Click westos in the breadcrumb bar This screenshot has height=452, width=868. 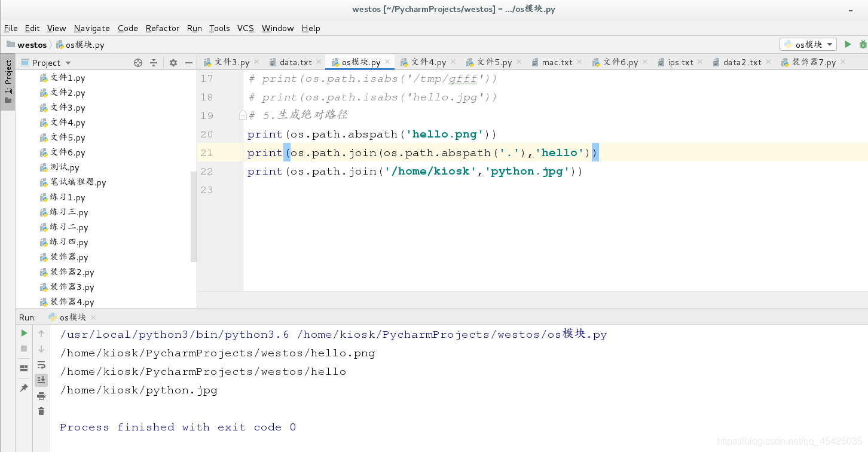[32, 45]
